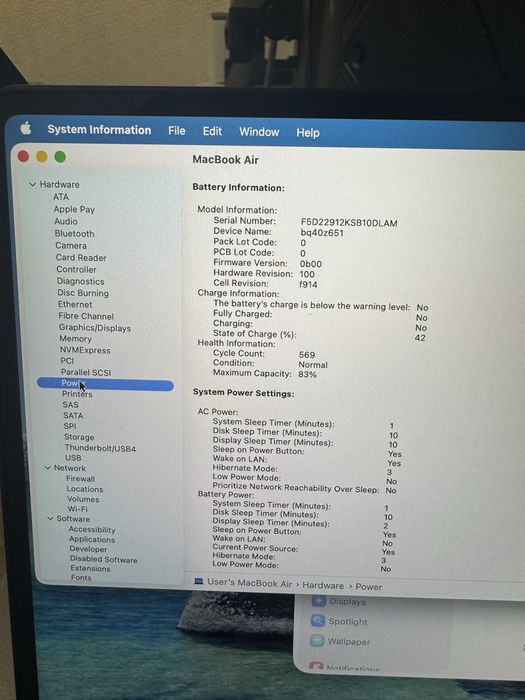Select Locations under Network
The width and height of the screenshot is (525, 700).
[x=85, y=489]
